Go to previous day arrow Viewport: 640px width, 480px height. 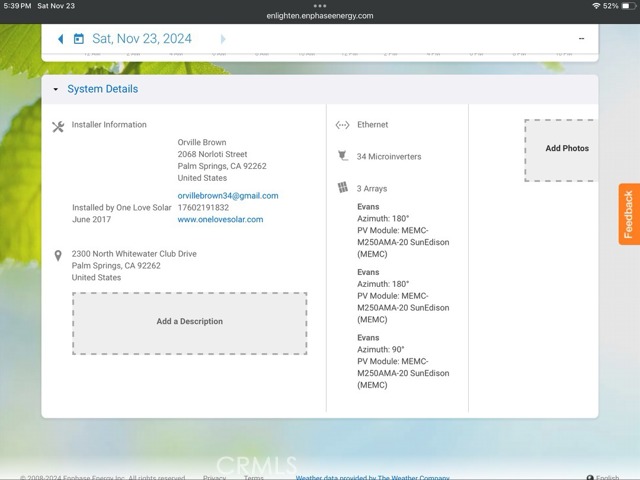pyautogui.click(x=60, y=39)
